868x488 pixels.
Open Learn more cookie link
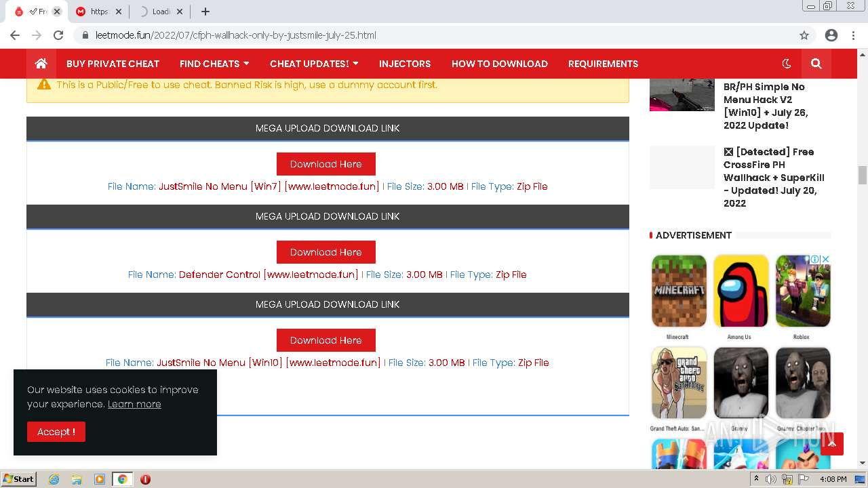[134, 404]
